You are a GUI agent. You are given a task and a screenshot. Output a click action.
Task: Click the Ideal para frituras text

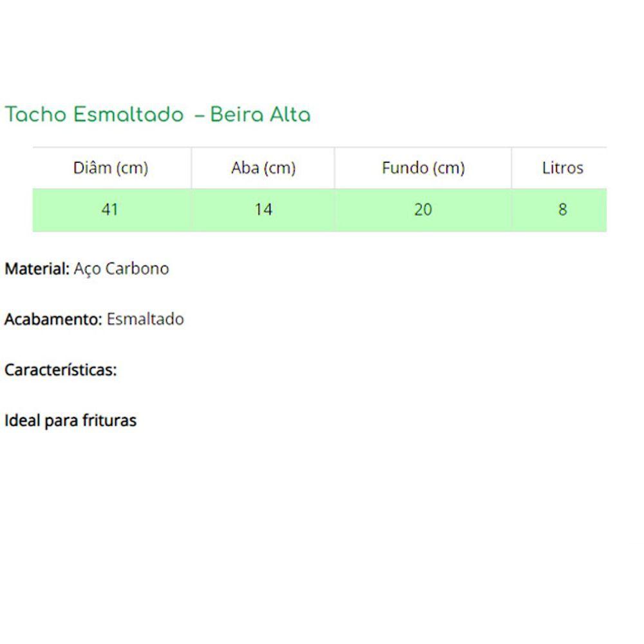pyautogui.click(x=70, y=421)
